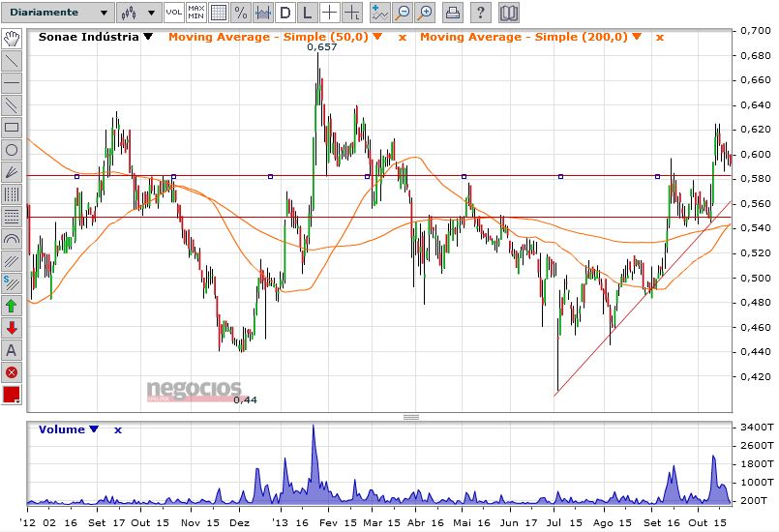
Task: Click the zoom in magnifier
Action: (425, 13)
